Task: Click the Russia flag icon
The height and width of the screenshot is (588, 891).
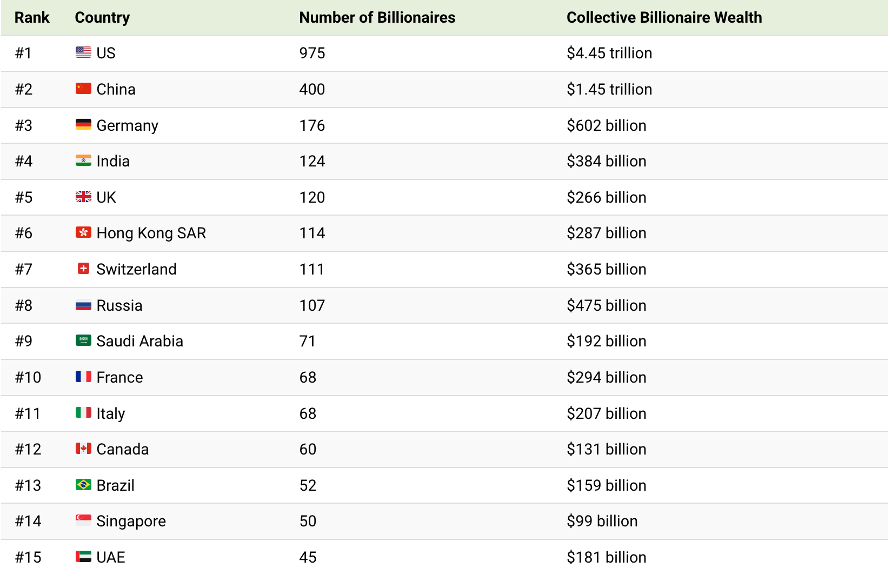Action: pos(83,305)
